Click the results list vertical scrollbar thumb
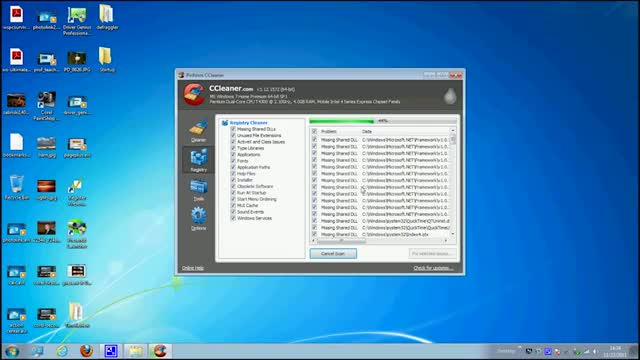 tap(453, 139)
